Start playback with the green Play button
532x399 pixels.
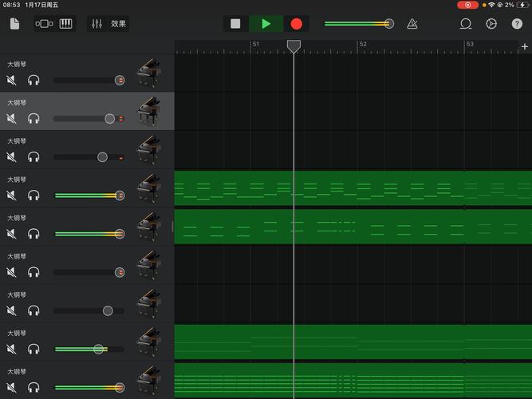click(266, 24)
